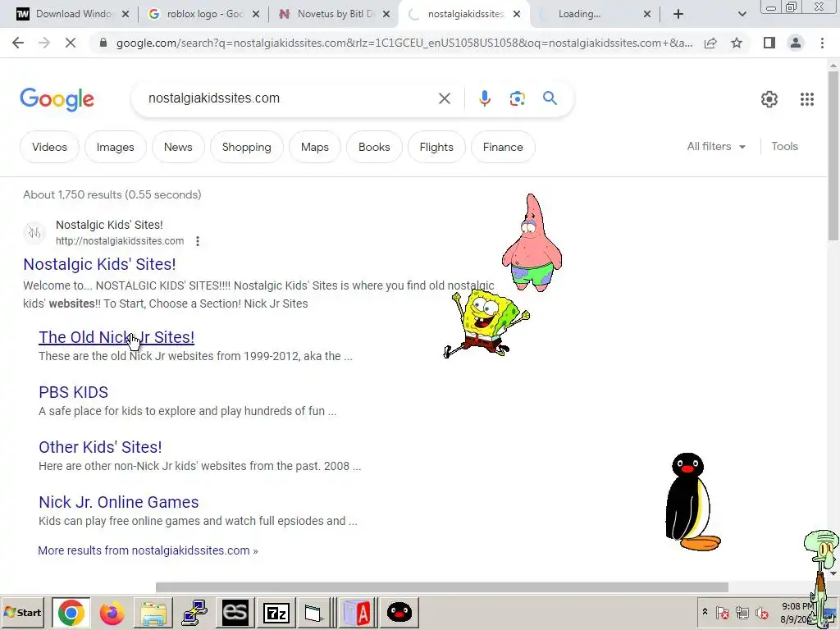
Task: Click the search text field
Action: 290,98
